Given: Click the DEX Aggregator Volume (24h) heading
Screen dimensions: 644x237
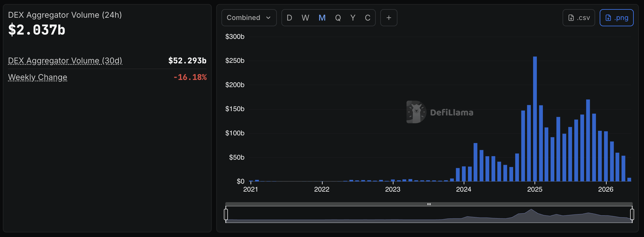Looking at the screenshot, I should (65, 15).
